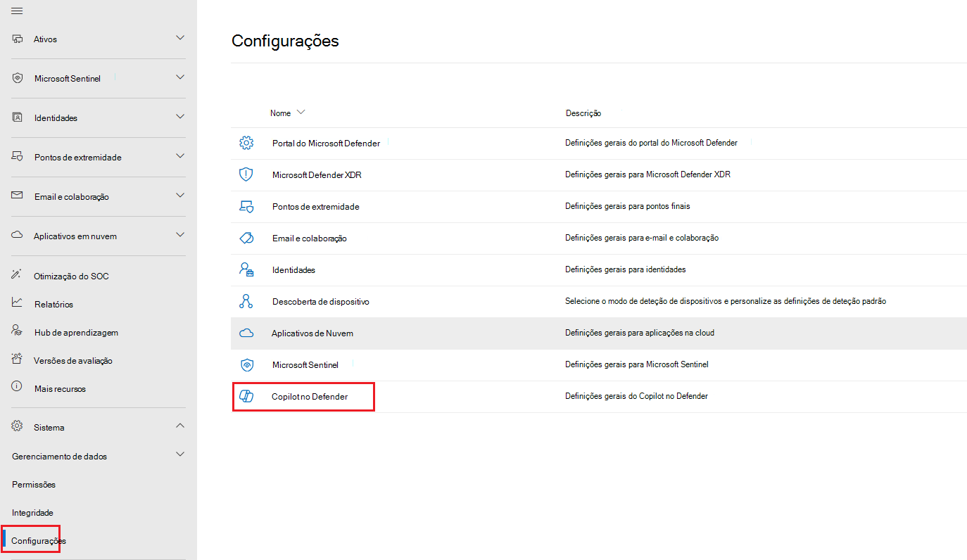Screen dimensions: 967x560
Task: Click the Identidades icon in sidebar
Action: point(18,117)
